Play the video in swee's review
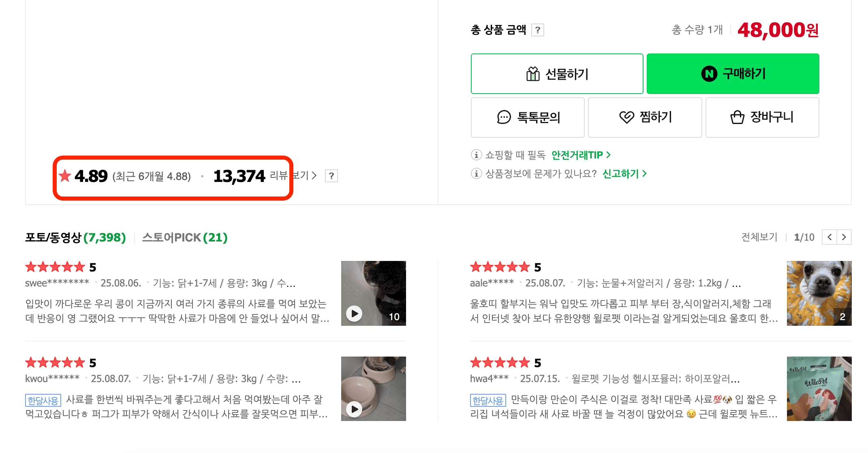This screenshot has height=453, width=868. (x=355, y=313)
